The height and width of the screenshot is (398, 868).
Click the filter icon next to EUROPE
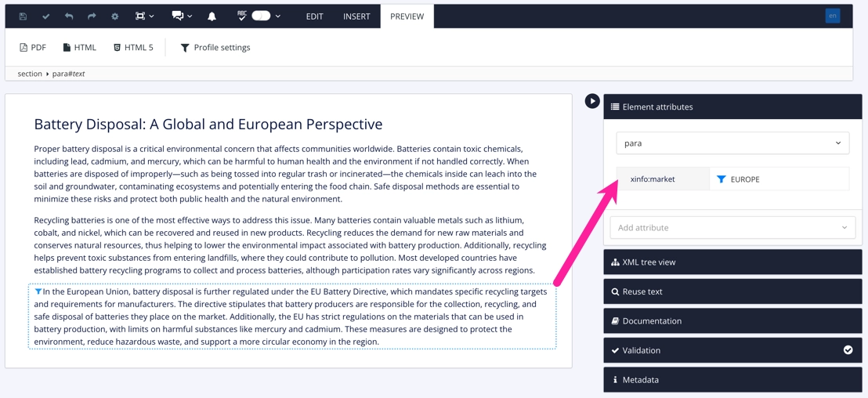(x=721, y=179)
